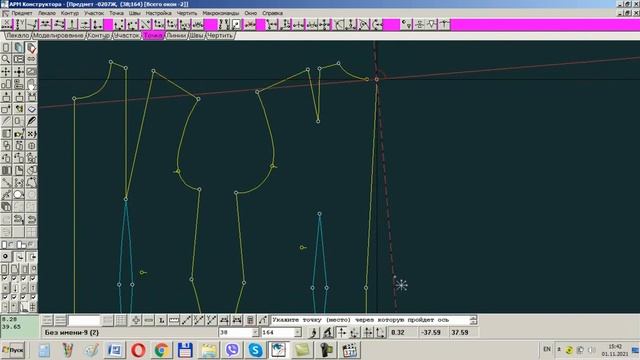Screen dimensions: 640x360
Task: Open Opera from the taskbar
Action: 138,350
